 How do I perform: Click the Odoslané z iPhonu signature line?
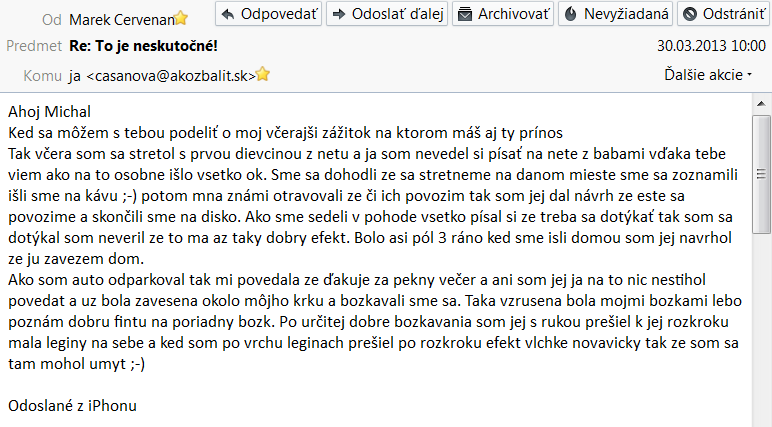point(72,405)
